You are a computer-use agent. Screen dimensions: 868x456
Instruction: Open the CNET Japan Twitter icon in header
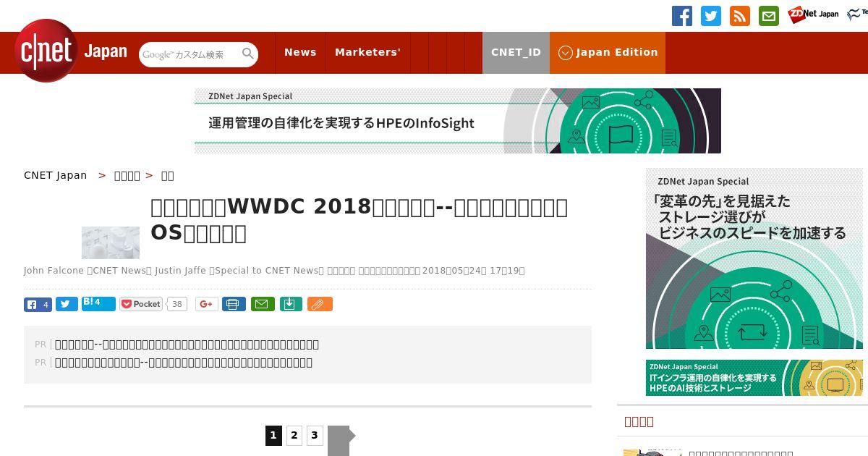coord(711,15)
